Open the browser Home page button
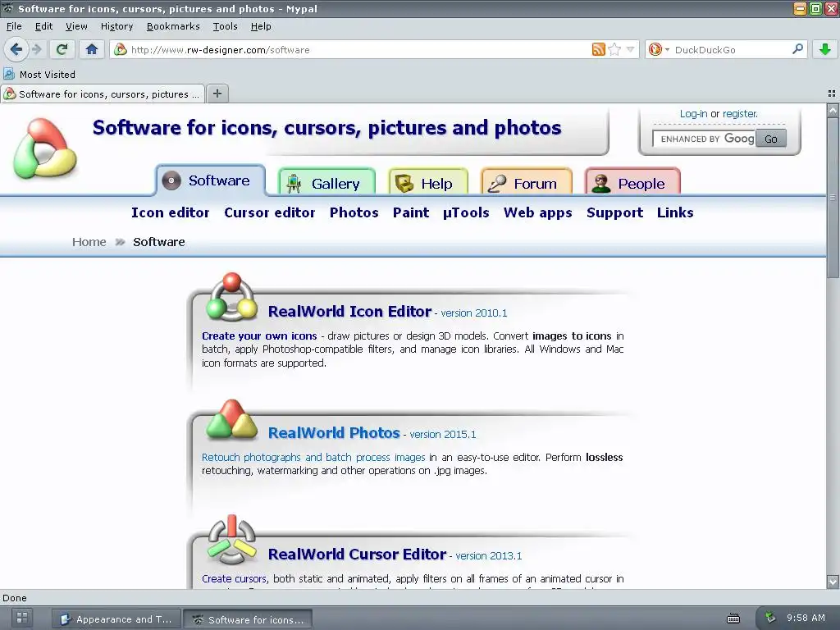Viewport: 840px width, 630px height. pos(92,50)
